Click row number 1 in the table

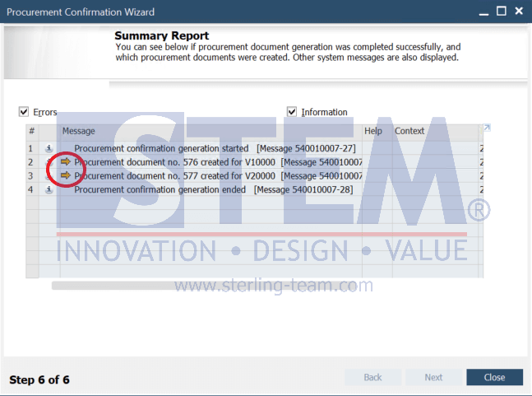click(x=30, y=148)
